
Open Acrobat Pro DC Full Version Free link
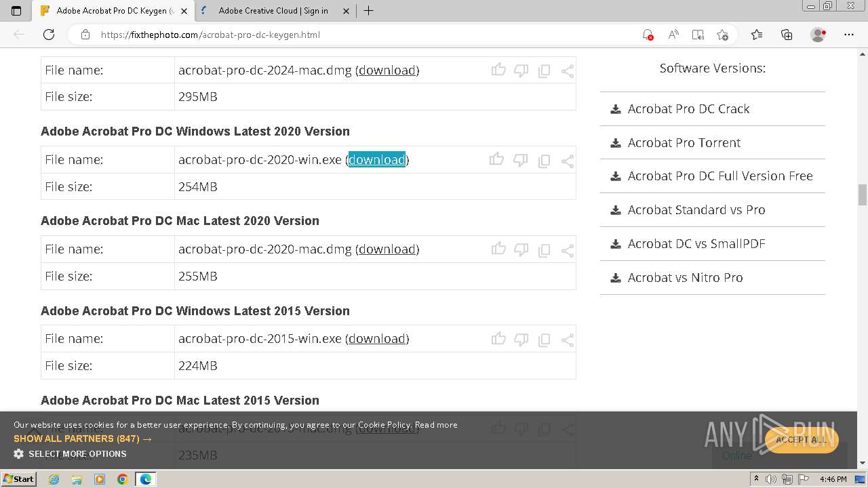(x=720, y=176)
